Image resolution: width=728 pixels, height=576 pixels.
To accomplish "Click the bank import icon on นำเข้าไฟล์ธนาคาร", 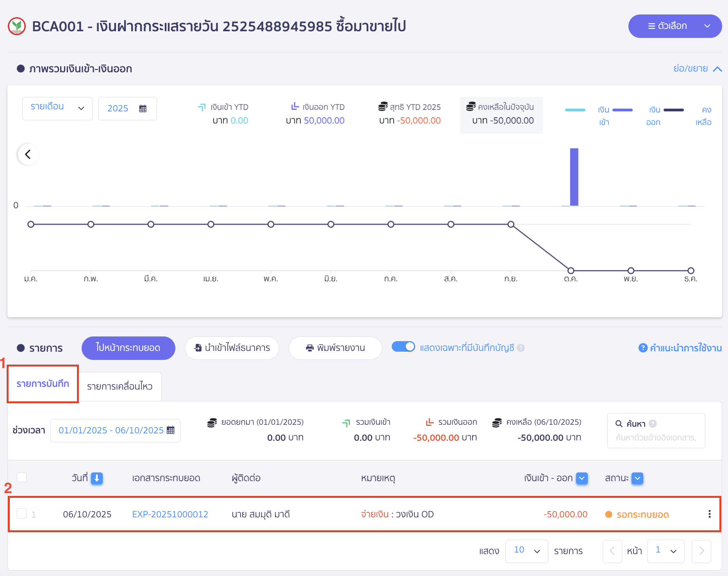I will (197, 348).
